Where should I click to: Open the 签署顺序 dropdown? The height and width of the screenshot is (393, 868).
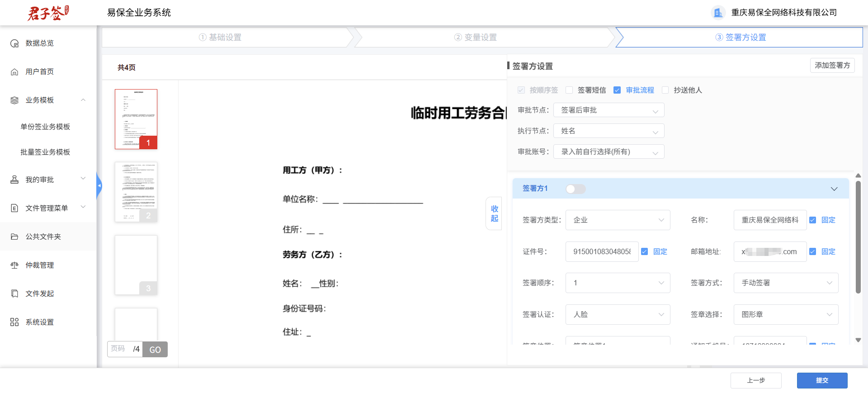pos(618,283)
